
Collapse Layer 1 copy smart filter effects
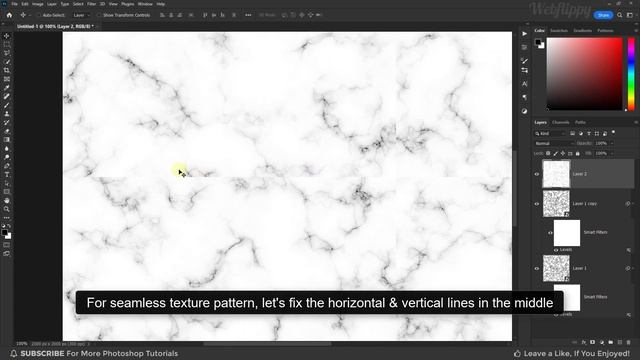[632, 204]
